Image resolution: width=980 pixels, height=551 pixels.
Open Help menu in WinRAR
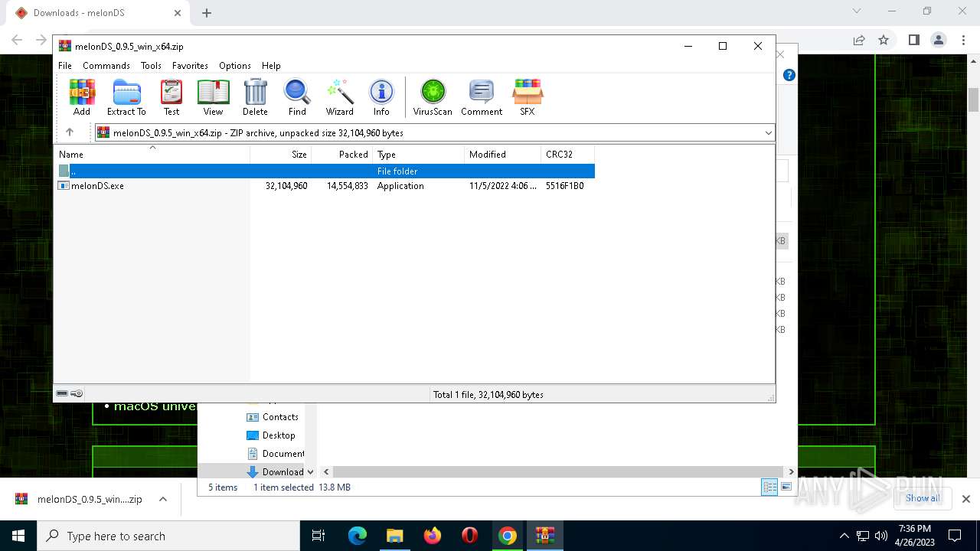pyautogui.click(x=271, y=66)
